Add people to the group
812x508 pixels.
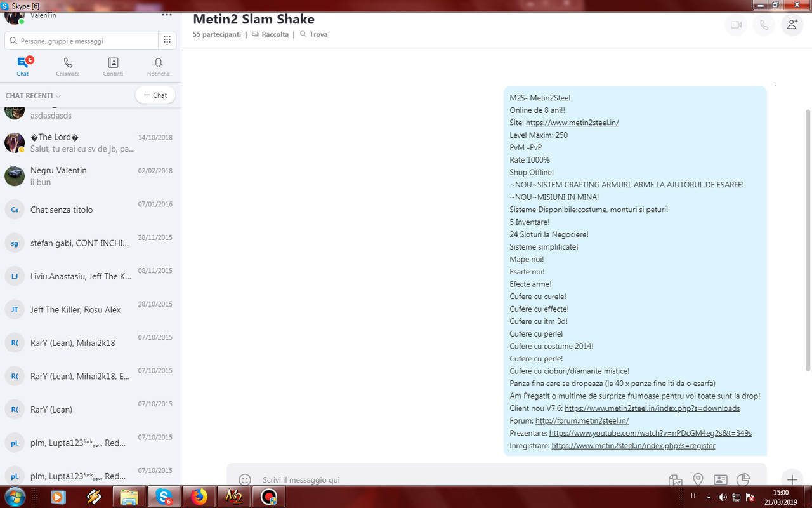[x=792, y=25]
